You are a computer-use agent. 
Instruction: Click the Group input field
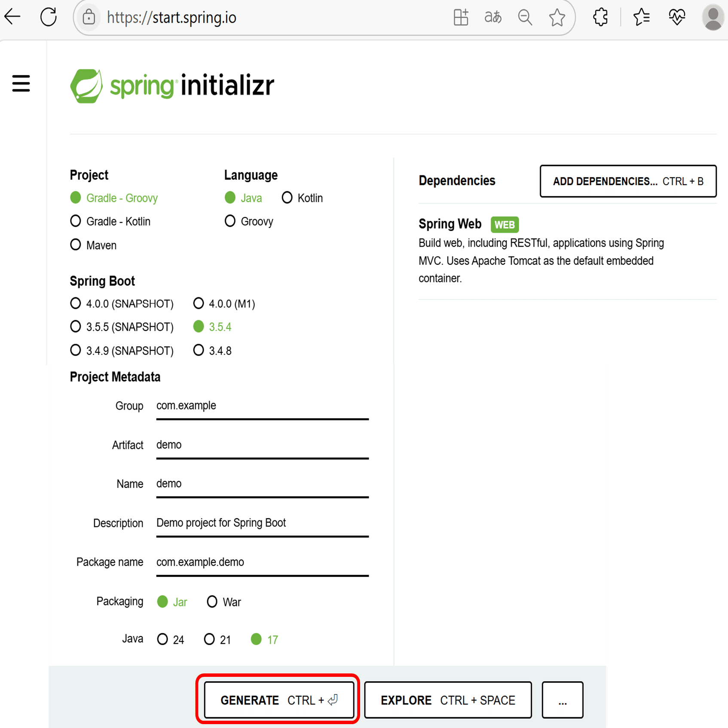pyautogui.click(x=263, y=406)
